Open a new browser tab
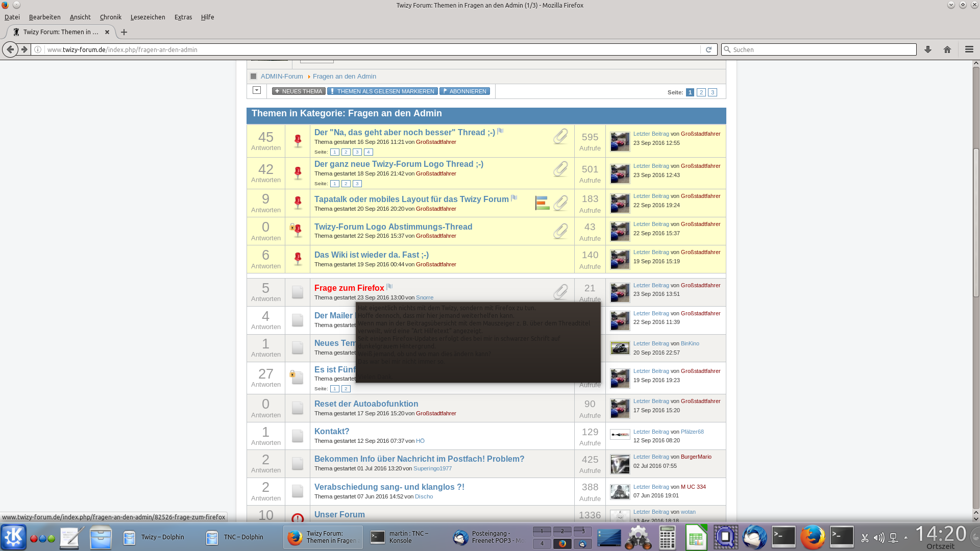 [x=124, y=32]
